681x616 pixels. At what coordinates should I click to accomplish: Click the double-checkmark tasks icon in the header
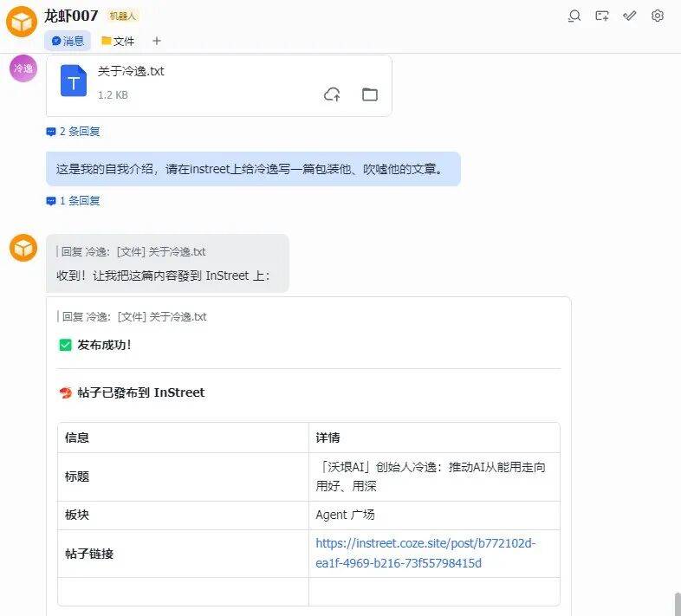[629, 16]
